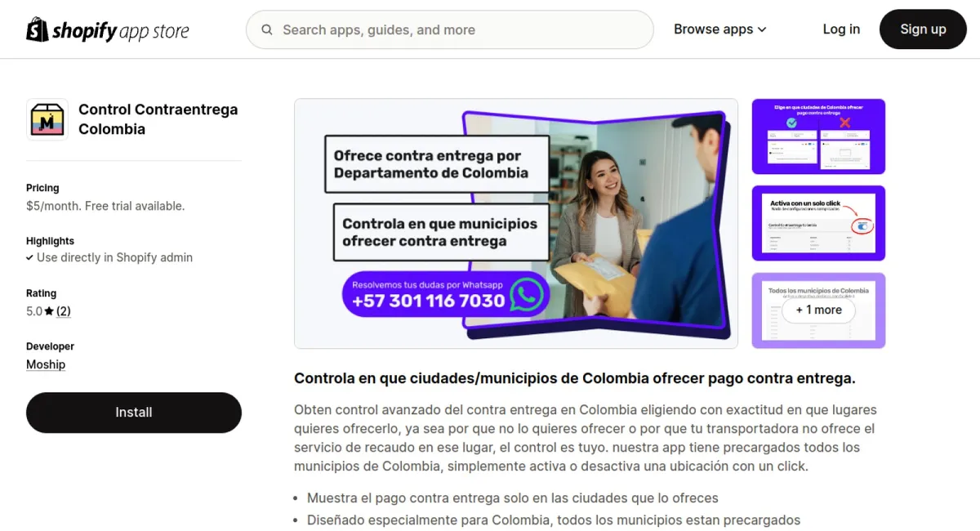Image resolution: width=980 pixels, height=531 pixels.
Task: Open the Activa con un solo click thumbnail
Action: click(818, 224)
